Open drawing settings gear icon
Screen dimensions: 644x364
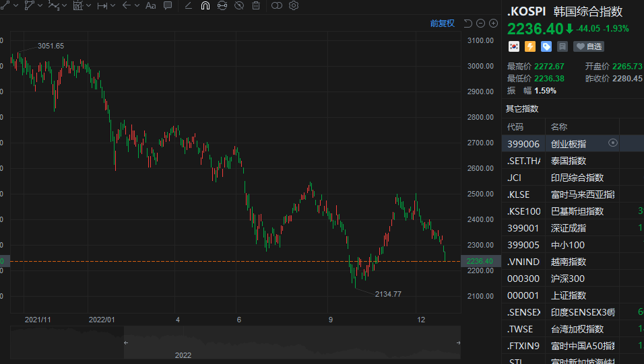tap(294, 5)
